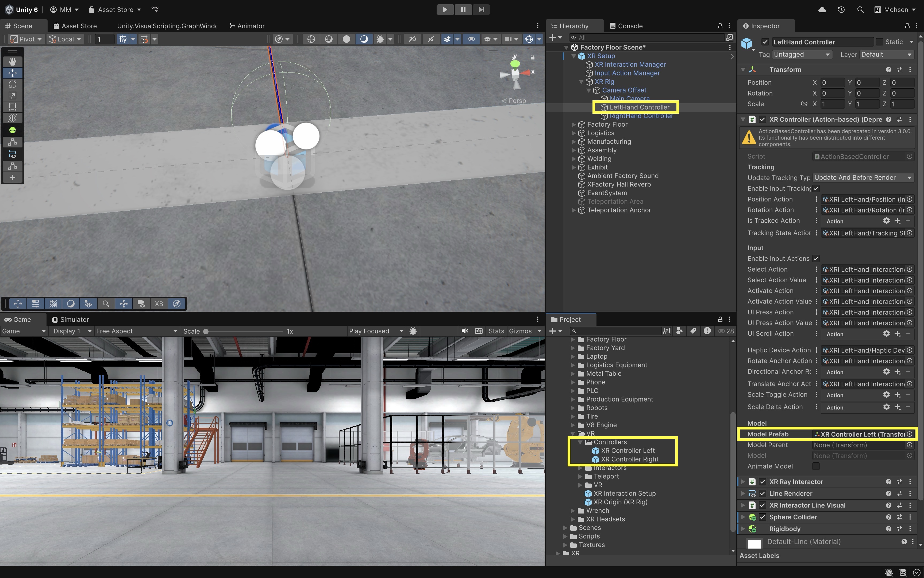Screen dimensions: 924x578
Task: Click the Gizmos button in Game view
Action: (520, 331)
